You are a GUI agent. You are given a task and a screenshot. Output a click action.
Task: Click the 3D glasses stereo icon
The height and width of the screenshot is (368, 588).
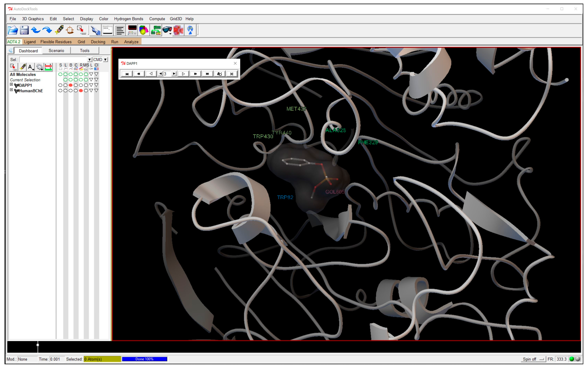[x=167, y=30]
